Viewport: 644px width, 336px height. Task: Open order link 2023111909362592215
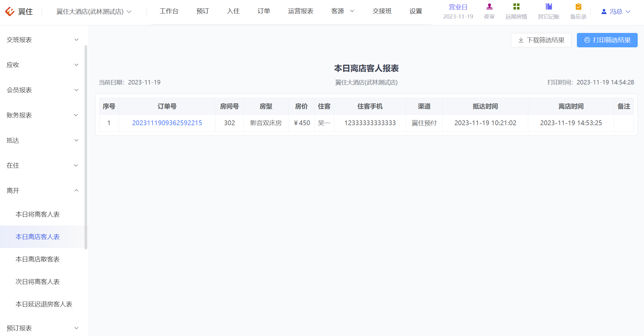tap(167, 123)
